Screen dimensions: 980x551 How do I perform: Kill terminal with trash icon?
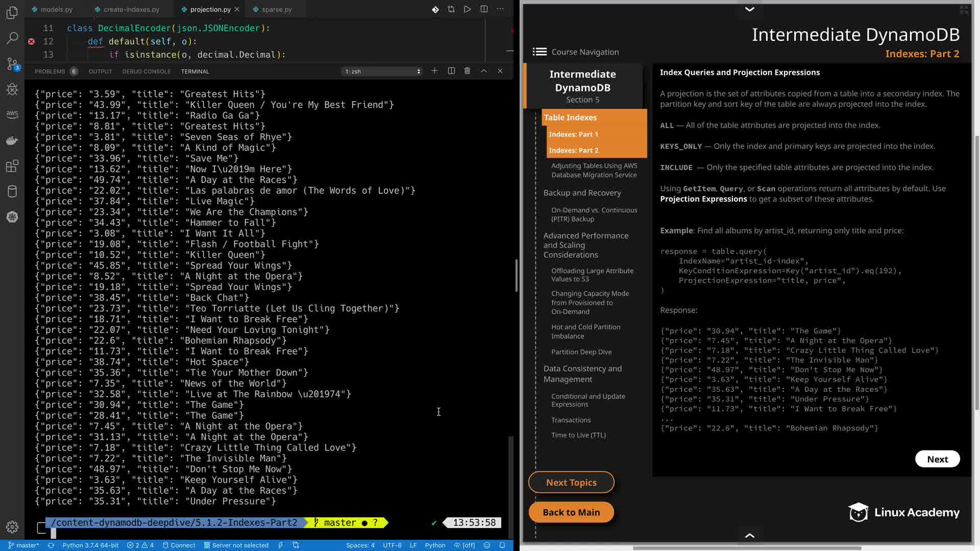(x=467, y=71)
